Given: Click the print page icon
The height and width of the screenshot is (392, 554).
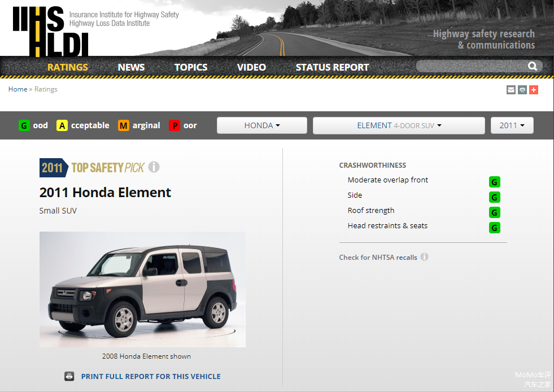Looking at the screenshot, I should [522, 90].
